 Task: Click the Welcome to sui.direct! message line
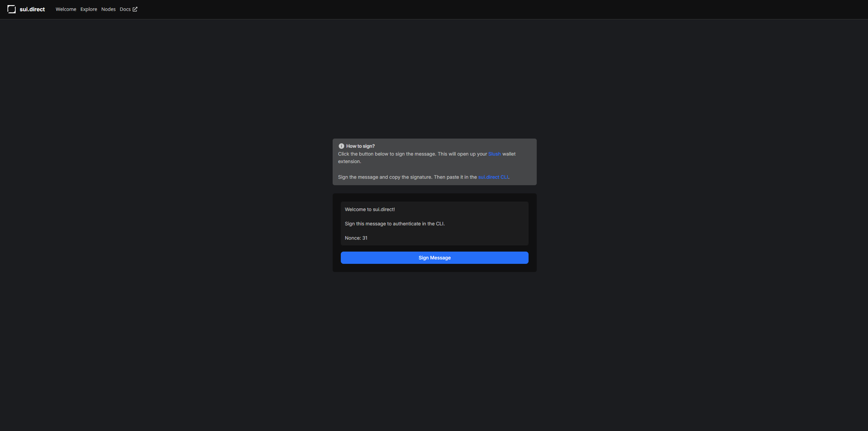point(370,209)
